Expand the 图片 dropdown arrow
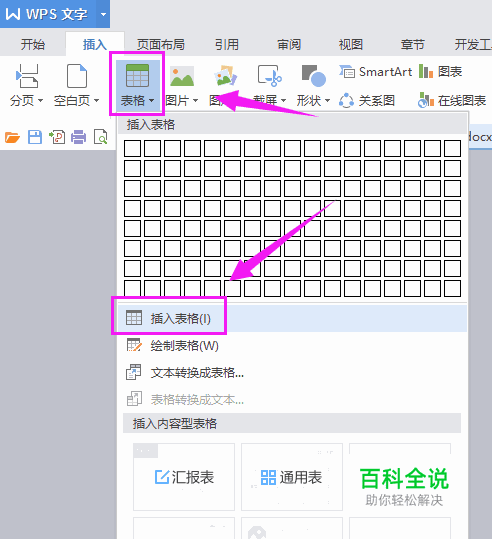 click(x=195, y=101)
